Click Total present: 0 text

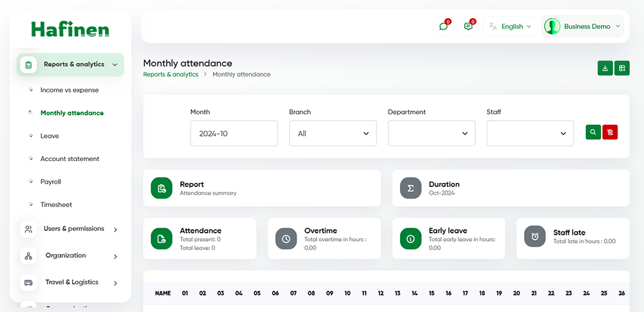click(200, 239)
